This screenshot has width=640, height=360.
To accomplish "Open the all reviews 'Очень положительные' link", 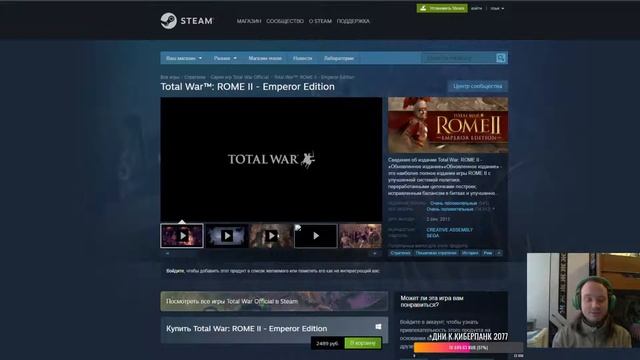I will click(450, 209).
